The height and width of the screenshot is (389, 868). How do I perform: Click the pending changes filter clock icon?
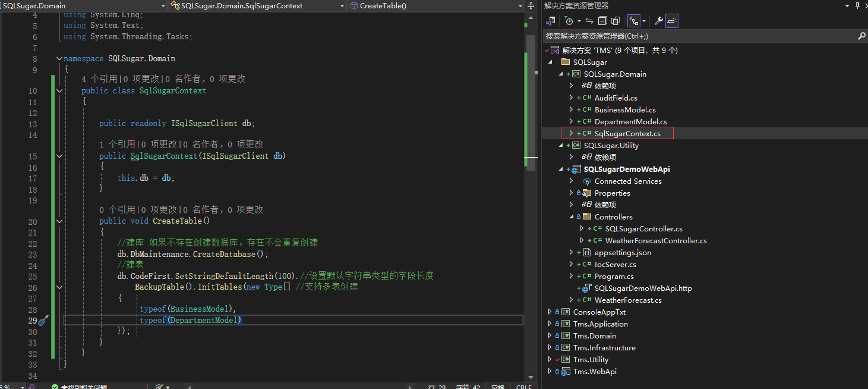(569, 21)
